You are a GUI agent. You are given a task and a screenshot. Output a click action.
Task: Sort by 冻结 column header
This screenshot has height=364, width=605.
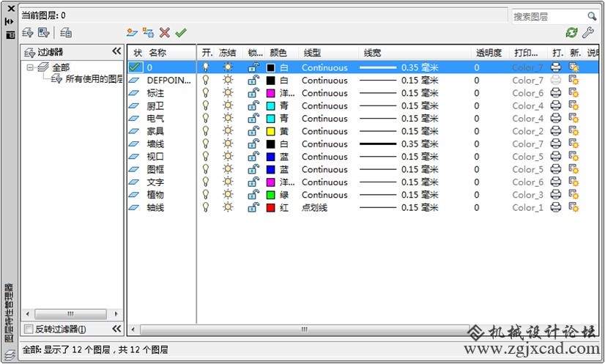coord(229,53)
